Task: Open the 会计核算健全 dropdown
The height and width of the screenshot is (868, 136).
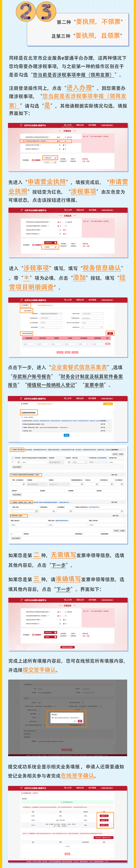Action: 64,511
